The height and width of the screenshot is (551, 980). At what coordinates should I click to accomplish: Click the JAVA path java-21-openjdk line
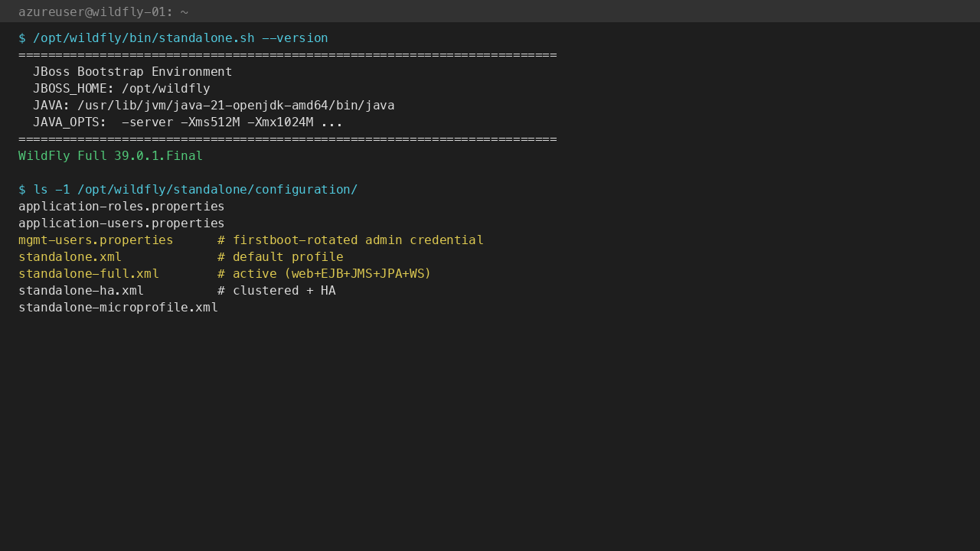pos(214,106)
